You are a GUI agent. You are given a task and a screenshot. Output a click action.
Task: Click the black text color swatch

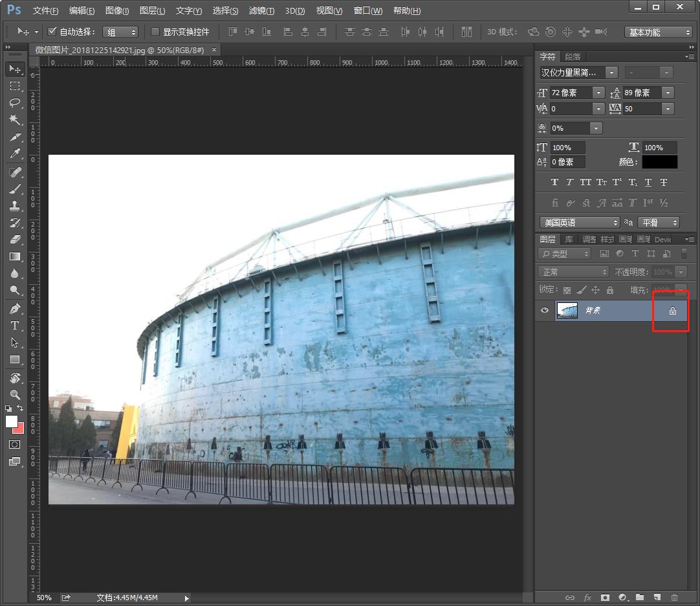tap(660, 162)
